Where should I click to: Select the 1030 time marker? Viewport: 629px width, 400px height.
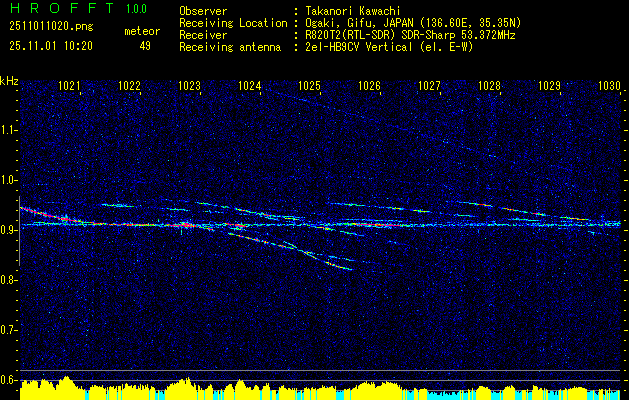tap(609, 86)
